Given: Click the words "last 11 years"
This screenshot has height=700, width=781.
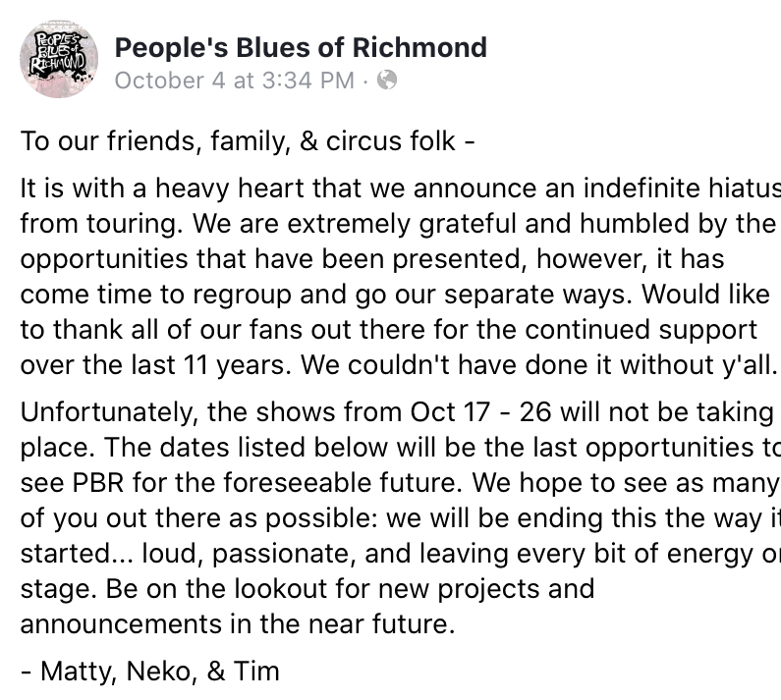Looking at the screenshot, I should (210, 365).
